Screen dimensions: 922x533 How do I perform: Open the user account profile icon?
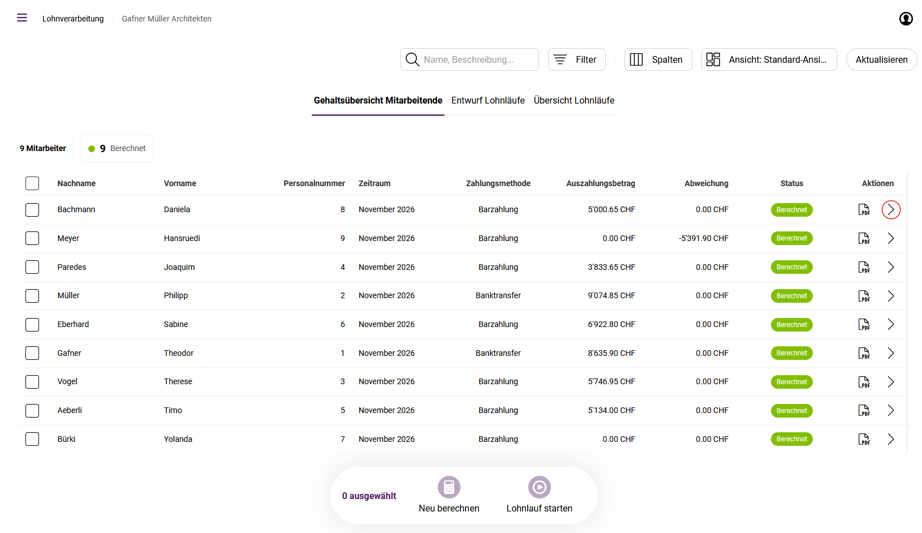click(906, 19)
